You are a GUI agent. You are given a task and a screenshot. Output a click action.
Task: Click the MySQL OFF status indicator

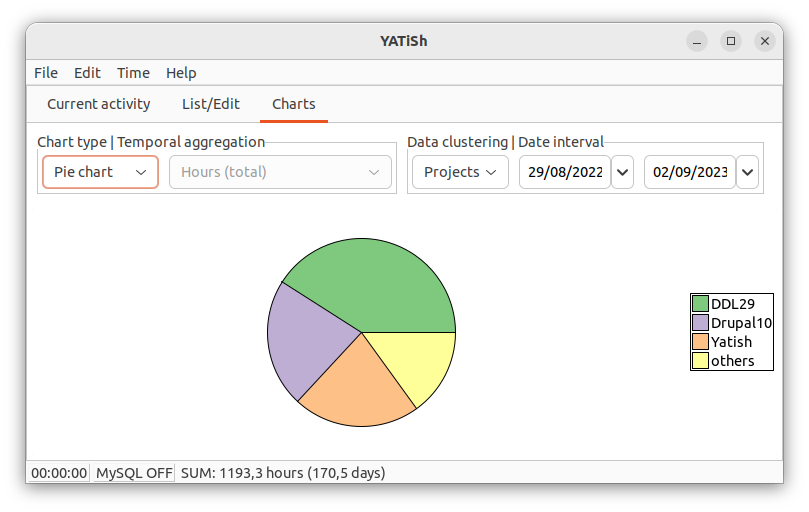(x=134, y=473)
